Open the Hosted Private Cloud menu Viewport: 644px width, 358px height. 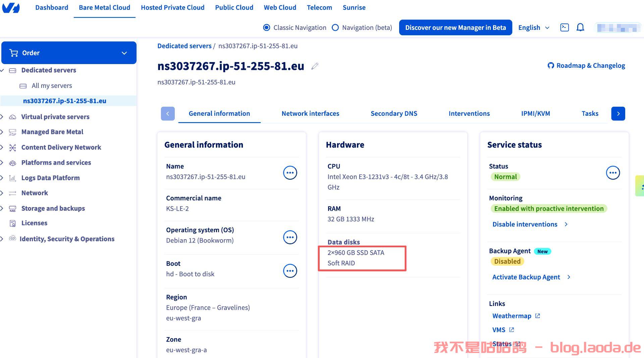(x=172, y=7)
